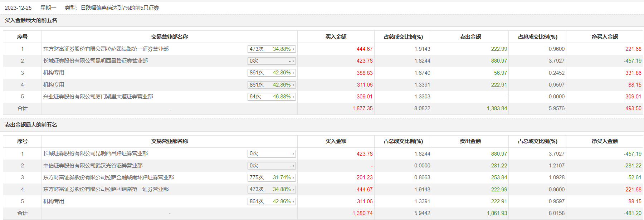644x220 pixels.
Task: Click the 卖出金额最大的前五名 section title
Action: (x=31, y=125)
